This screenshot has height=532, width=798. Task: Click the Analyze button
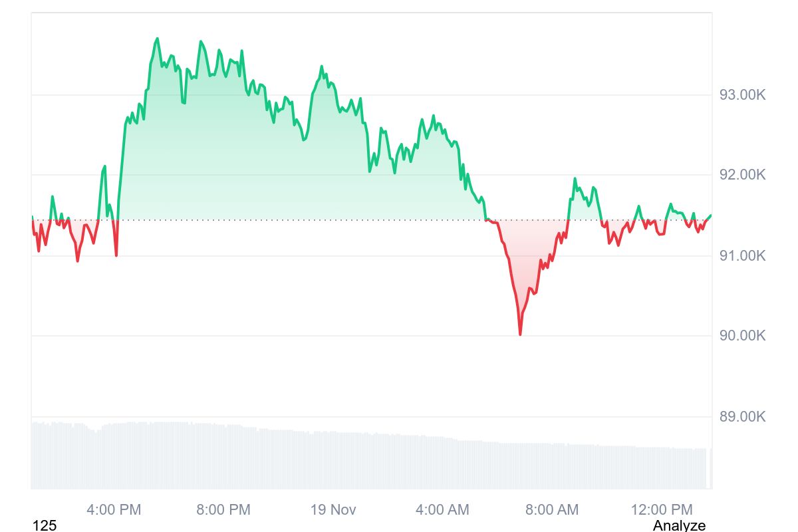[679, 525]
